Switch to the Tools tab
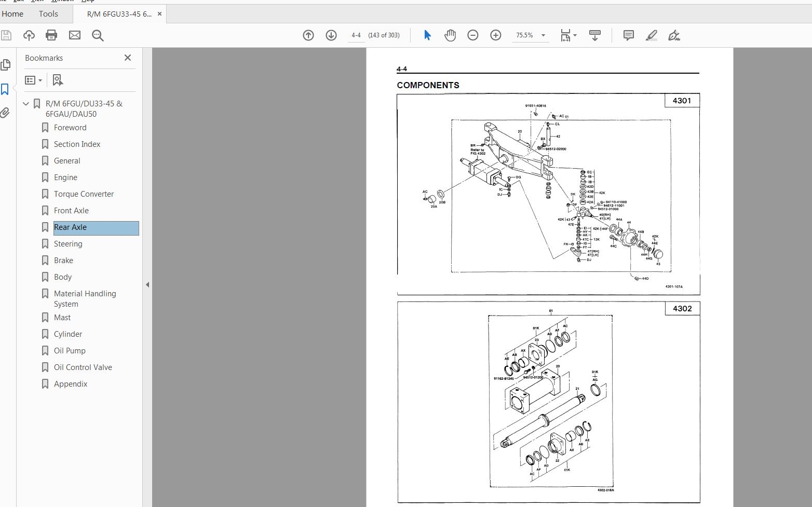The width and height of the screenshot is (812, 507). (48, 13)
